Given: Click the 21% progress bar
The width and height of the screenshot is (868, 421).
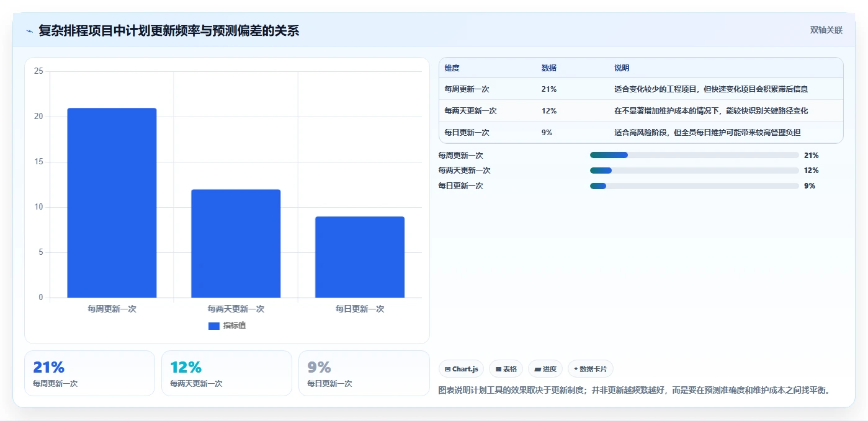Looking at the screenshot, I should click(x=694, y=155).
